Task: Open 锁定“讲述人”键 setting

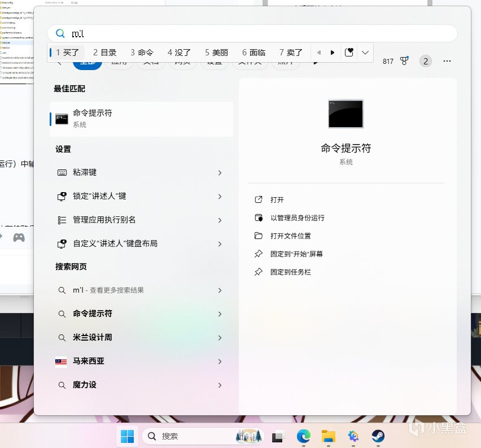Action: click(141, 196)
